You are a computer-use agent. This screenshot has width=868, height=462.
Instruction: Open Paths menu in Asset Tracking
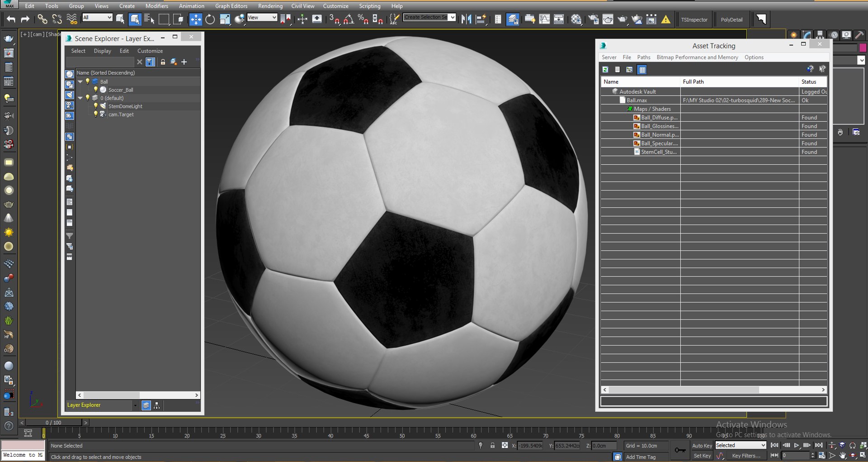(x=643, y=57)
